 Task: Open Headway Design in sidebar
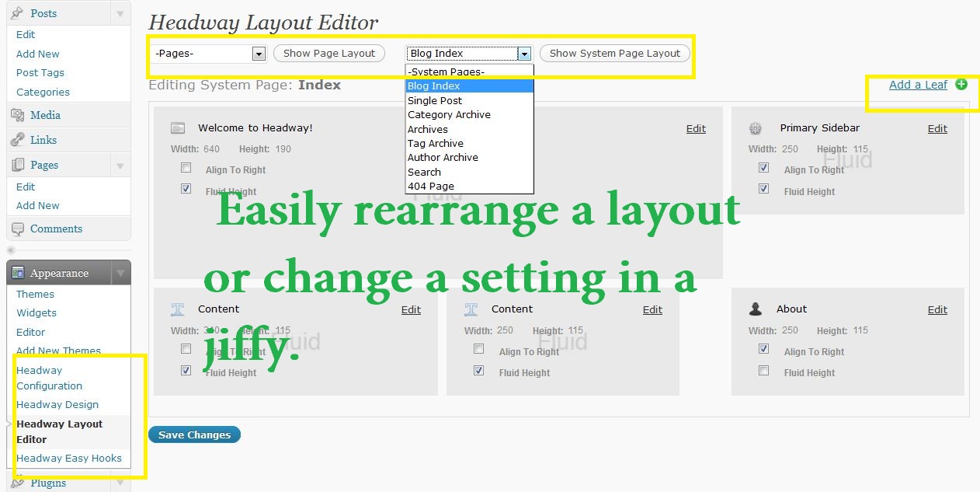pyautogui.click(x=57, y=404)
